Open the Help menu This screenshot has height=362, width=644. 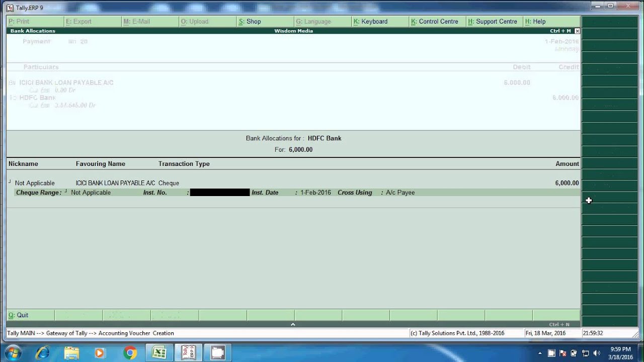pos(551,22)
